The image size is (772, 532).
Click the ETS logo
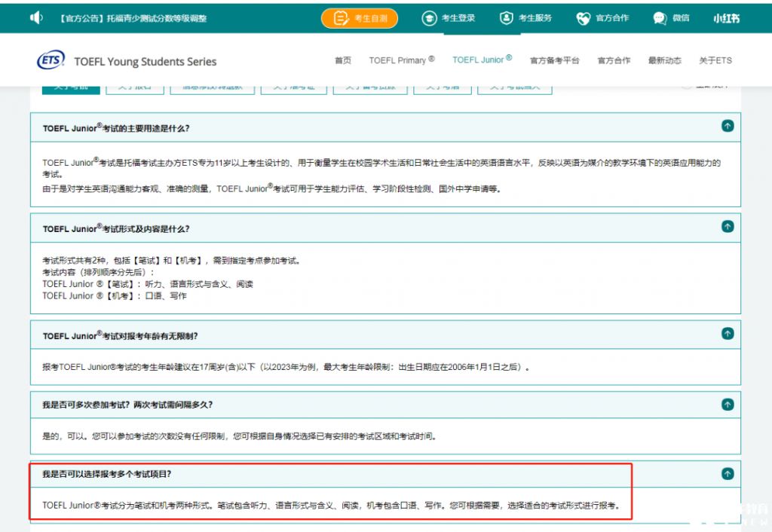click(x=51, y=60)
